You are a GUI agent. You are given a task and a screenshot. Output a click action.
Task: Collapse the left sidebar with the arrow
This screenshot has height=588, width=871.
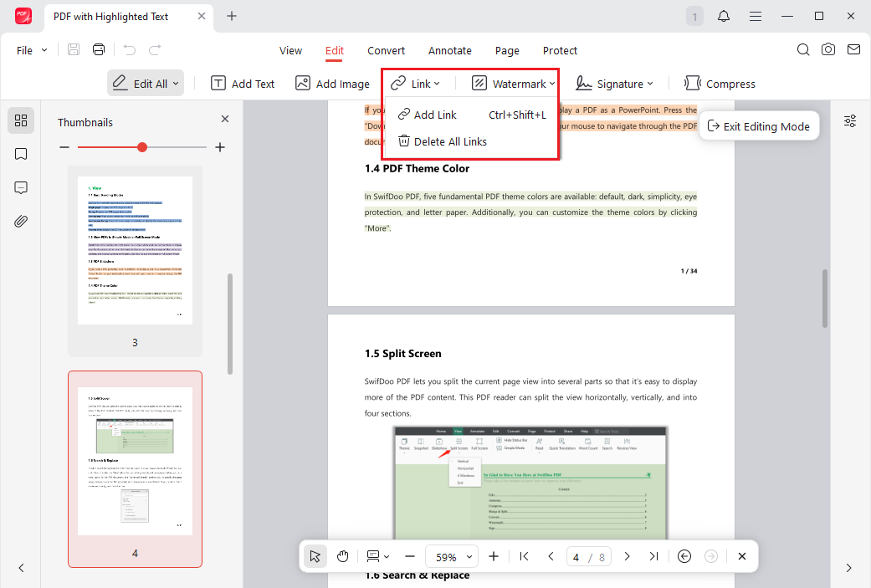tap(21, 568)
